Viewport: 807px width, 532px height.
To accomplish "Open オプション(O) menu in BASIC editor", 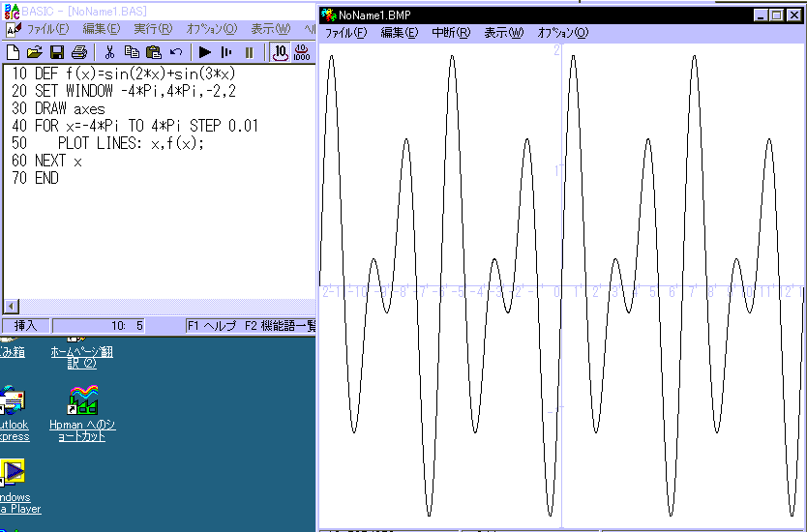I will pos(212,29).
